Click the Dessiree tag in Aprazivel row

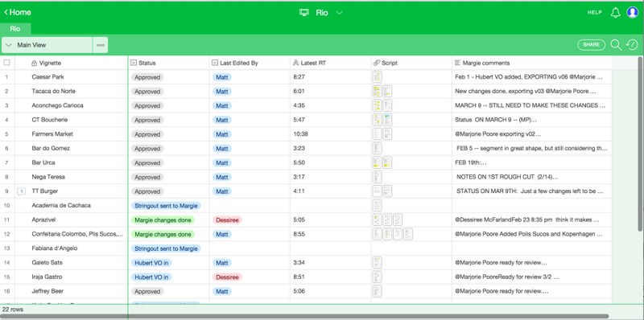coord(227,219)
